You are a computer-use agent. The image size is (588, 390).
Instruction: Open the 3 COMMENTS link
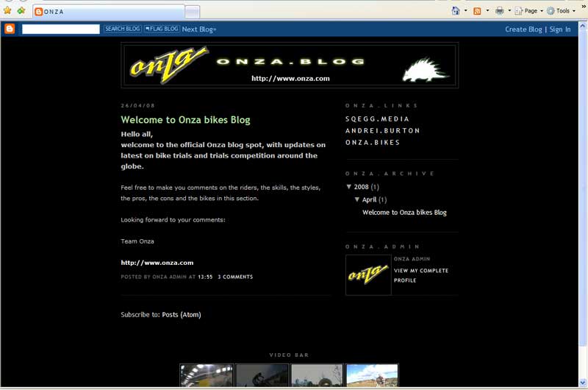point(235,277)
